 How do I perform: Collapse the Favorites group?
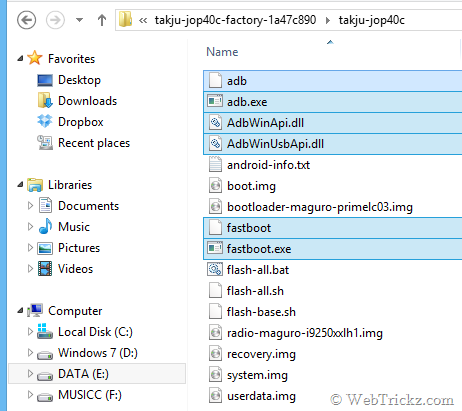coord(20,59)
